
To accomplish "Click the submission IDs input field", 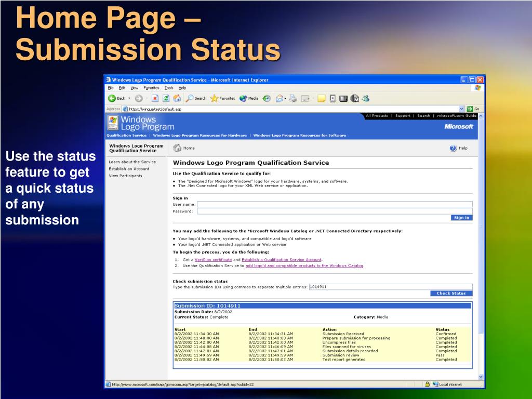I will 391,287.
